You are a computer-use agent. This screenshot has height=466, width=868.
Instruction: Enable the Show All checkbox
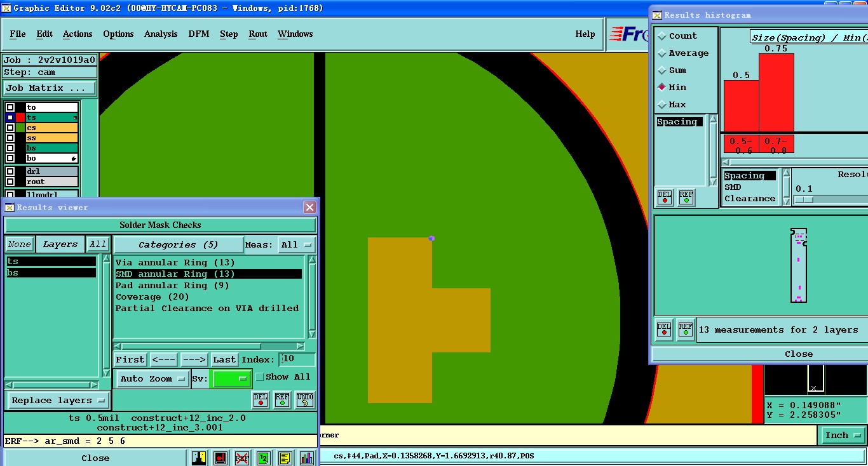[259, 377]
